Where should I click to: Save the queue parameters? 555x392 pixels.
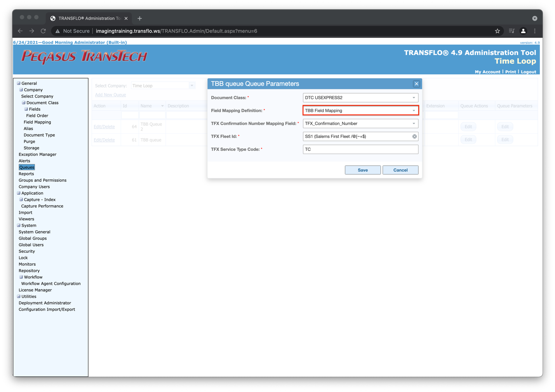click(x=363, y=170)
